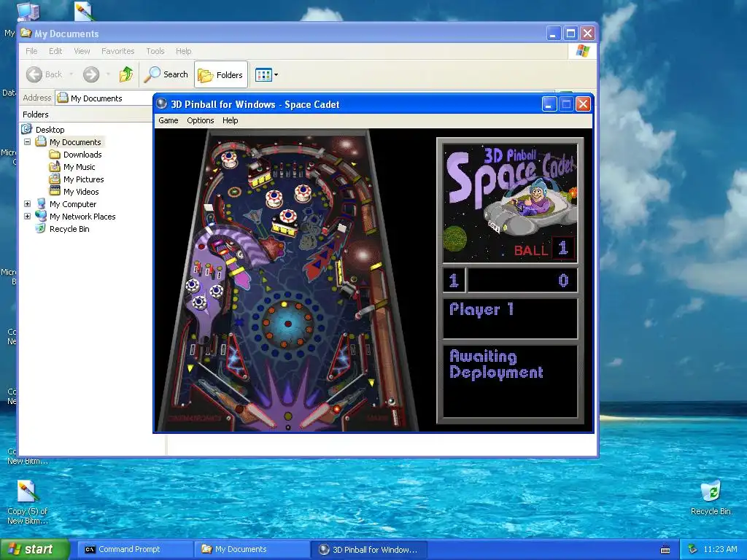Collapse the My Documents tree node
This screenshot has height=560, width=747.
27,142
